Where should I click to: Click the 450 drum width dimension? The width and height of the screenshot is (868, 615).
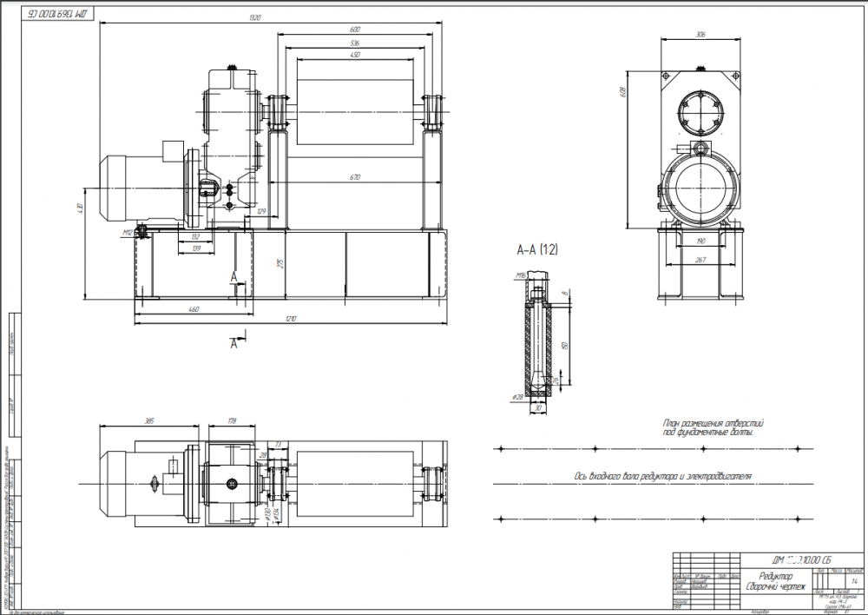click(x=355, y=55)
